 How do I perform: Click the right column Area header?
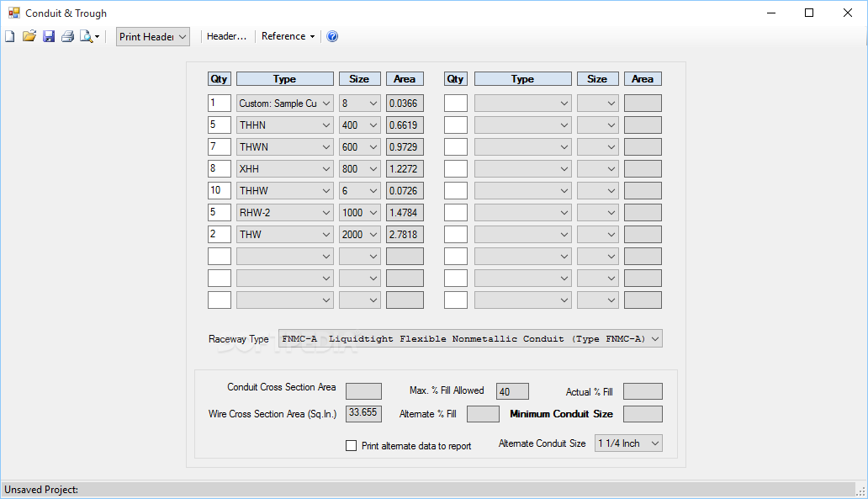(643, 78)
